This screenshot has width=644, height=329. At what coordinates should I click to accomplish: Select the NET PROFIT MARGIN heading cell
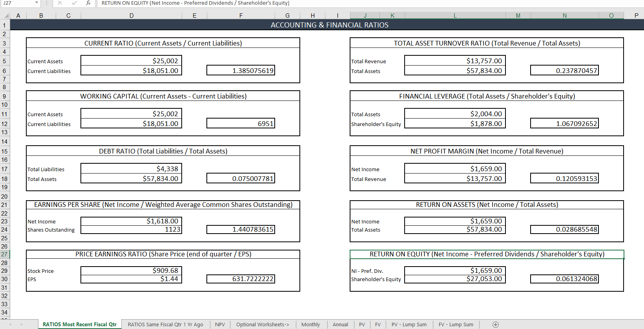click(x=487, y=151)
